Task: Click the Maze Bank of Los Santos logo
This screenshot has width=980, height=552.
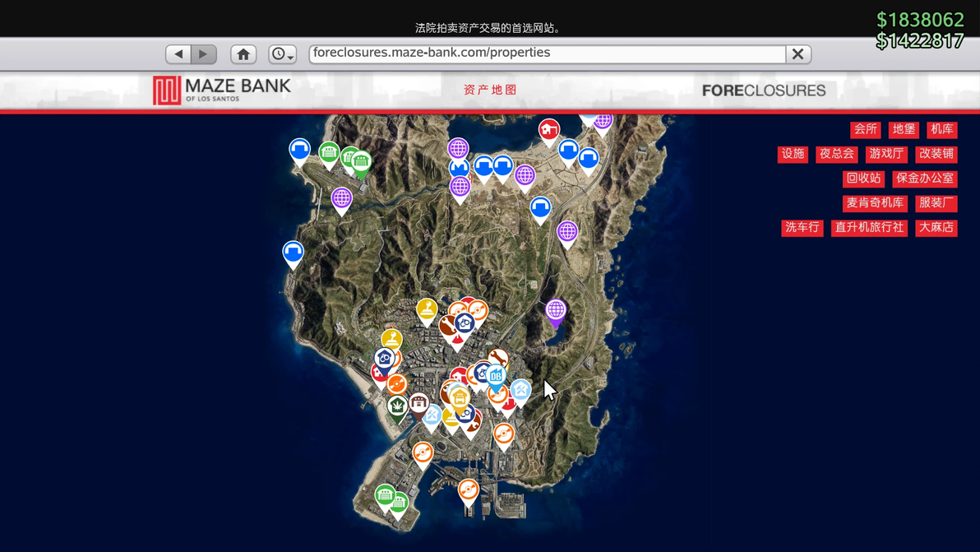Action: (222, 90)
